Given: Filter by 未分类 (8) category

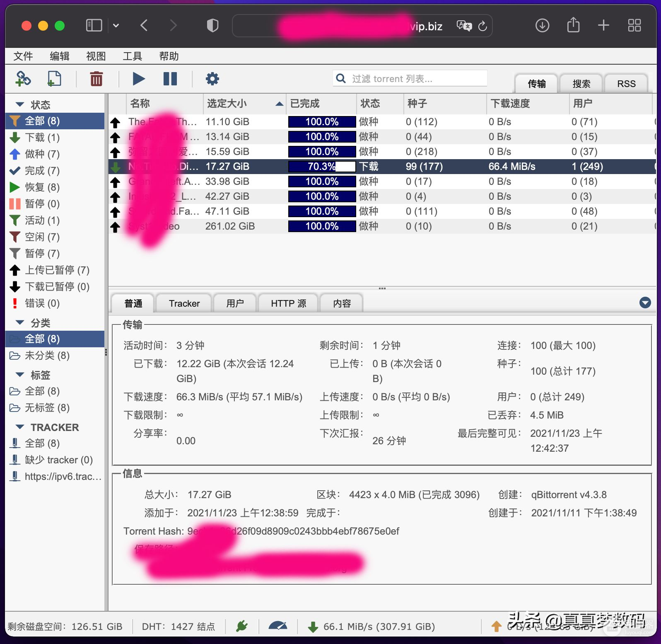Looking at the screenshot, I should [47, 356].
